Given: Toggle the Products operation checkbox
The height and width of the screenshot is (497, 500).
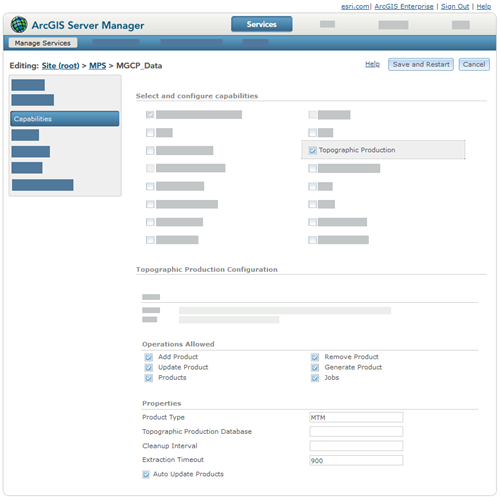Looking at the screenshot, I should coord(149,378).
